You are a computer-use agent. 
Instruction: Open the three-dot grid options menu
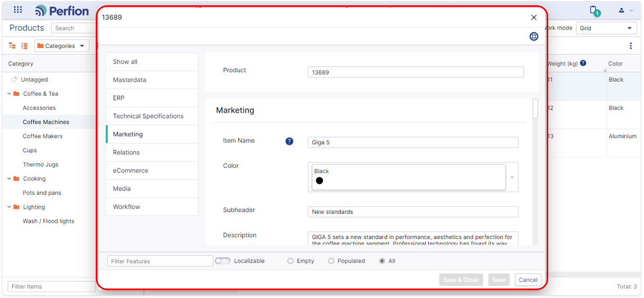tap(631, 46)
